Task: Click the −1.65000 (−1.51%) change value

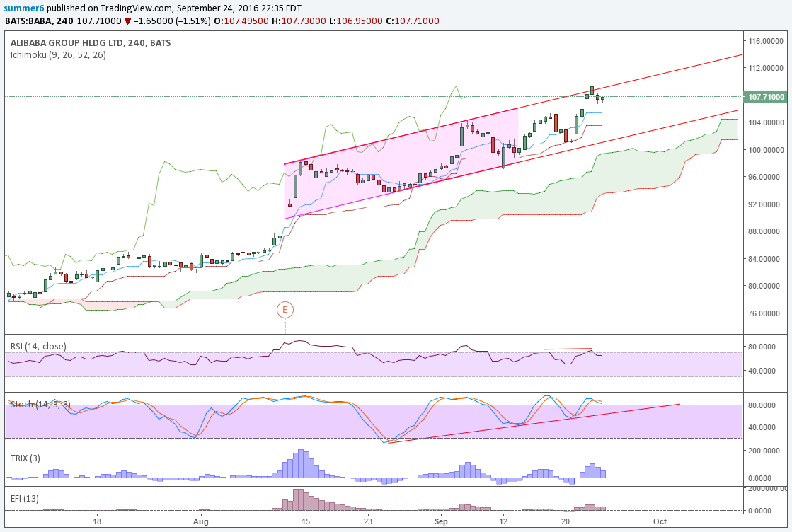Action: coord(173,21)
